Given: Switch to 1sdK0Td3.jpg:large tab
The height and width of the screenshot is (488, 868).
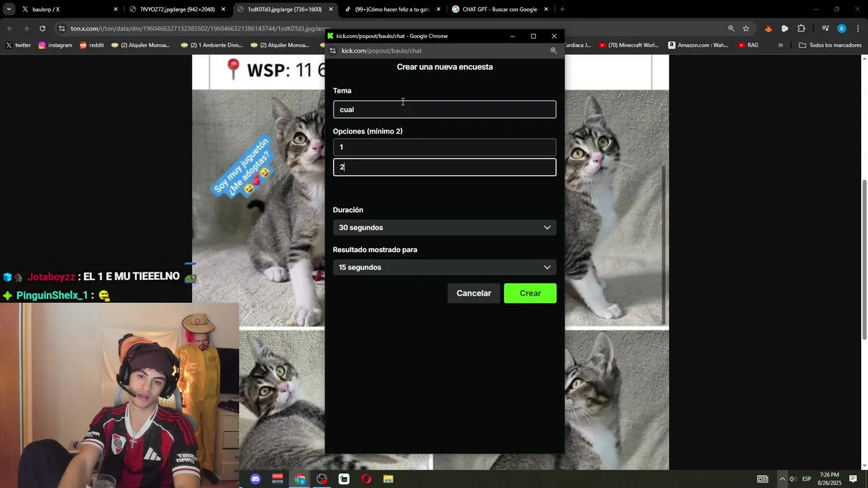Looking at the screenshot, I should click(285, 9).
